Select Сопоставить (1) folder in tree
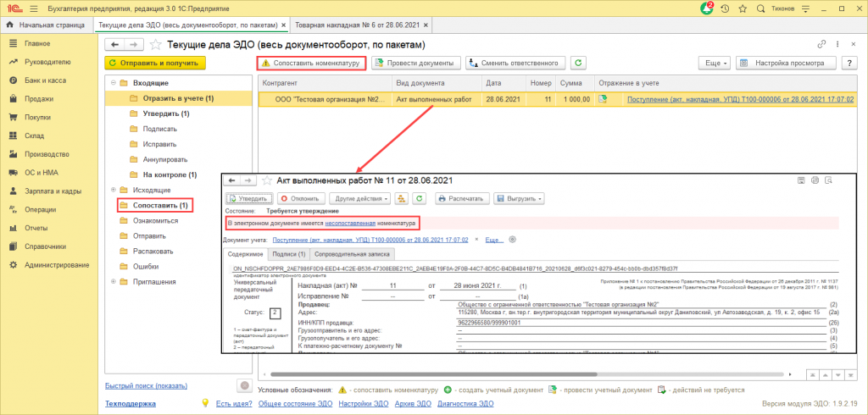The height and width of the screenshot is (415, 868). pyautogui.click(x=160, y=205)
